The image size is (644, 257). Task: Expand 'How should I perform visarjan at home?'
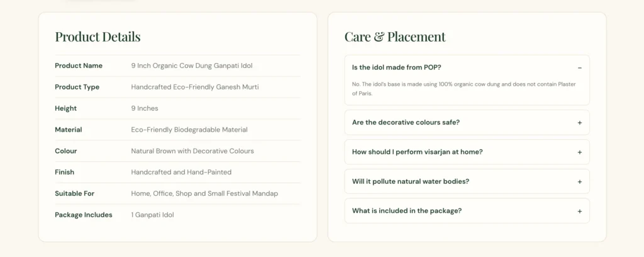tap(467, 152)
